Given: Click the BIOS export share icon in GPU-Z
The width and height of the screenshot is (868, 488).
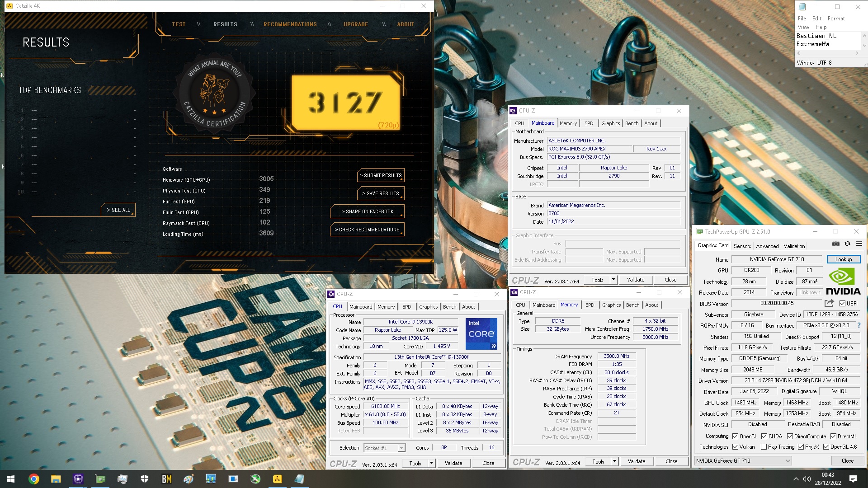Looking at the screenshot, I should [x=829, y=303].
